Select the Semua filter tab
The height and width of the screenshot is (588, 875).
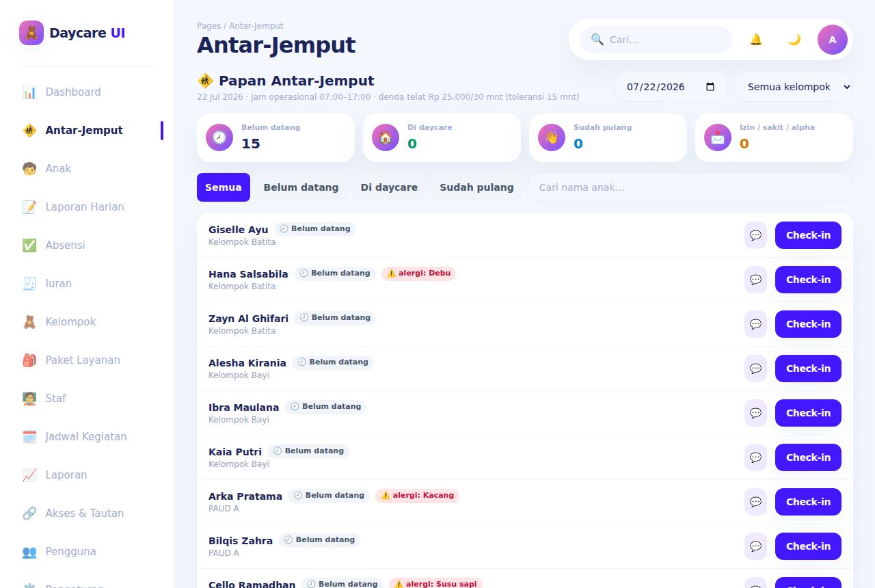point(224,187)
